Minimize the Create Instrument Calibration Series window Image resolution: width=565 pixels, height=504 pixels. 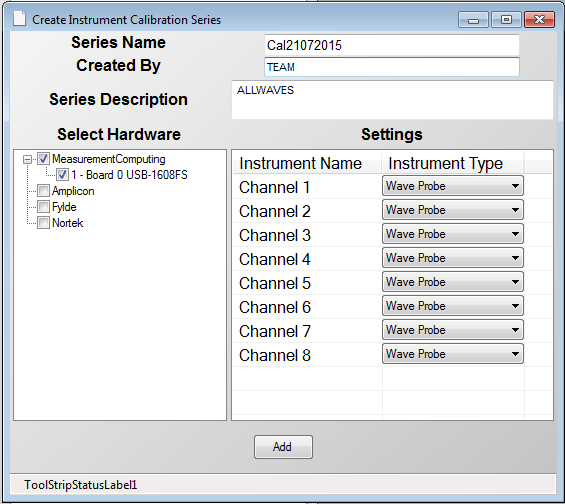pyautogui.click(x=473, y=19)
